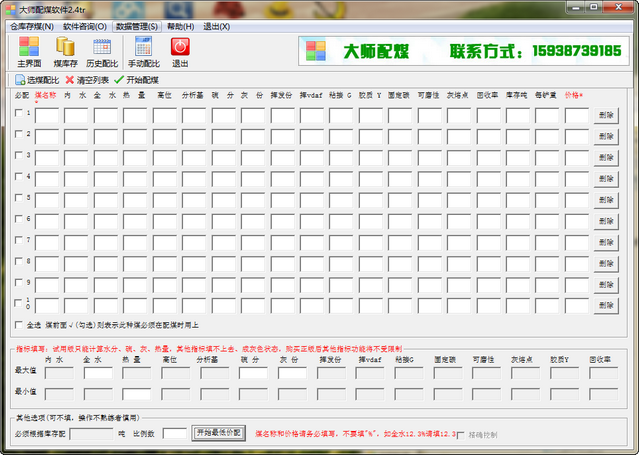Click the 删除 button for row 3
This screenshot has width=639, height=455.
[x=606, y=158]
